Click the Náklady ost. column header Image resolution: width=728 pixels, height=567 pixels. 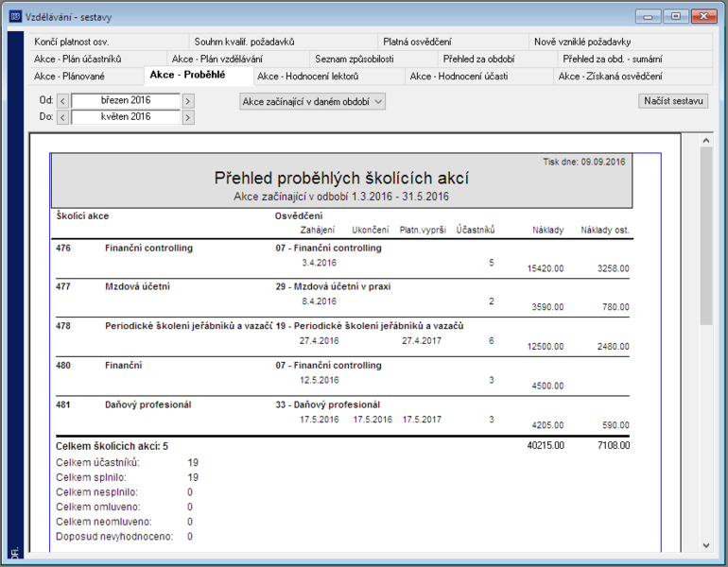point(605,231)
